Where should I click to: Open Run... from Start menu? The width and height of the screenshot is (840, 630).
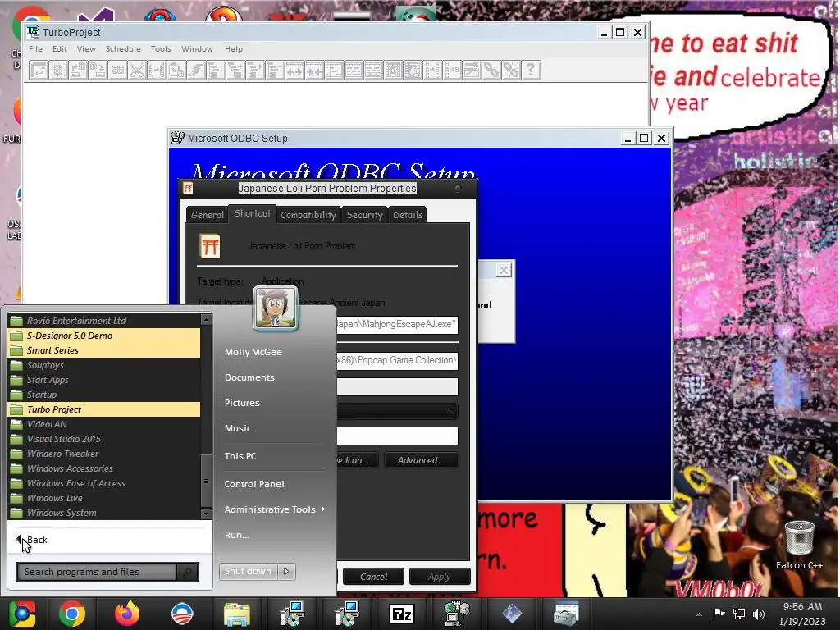pos(236,535)
